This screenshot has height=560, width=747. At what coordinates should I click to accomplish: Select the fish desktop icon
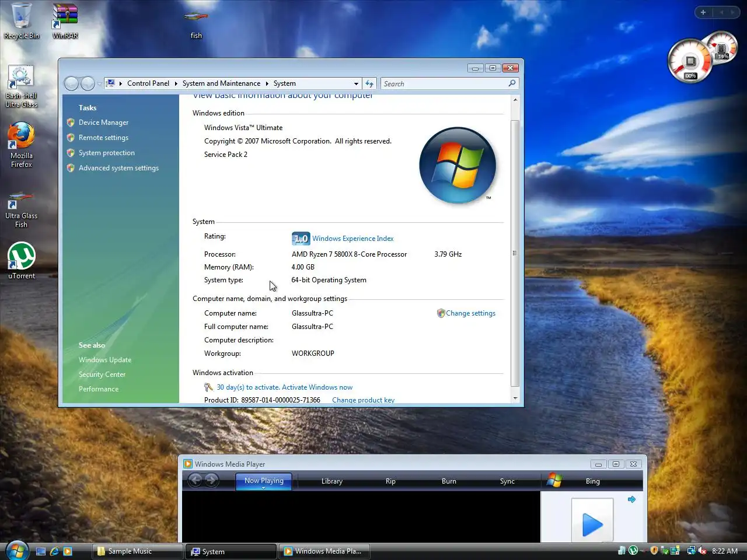point(196,23)
